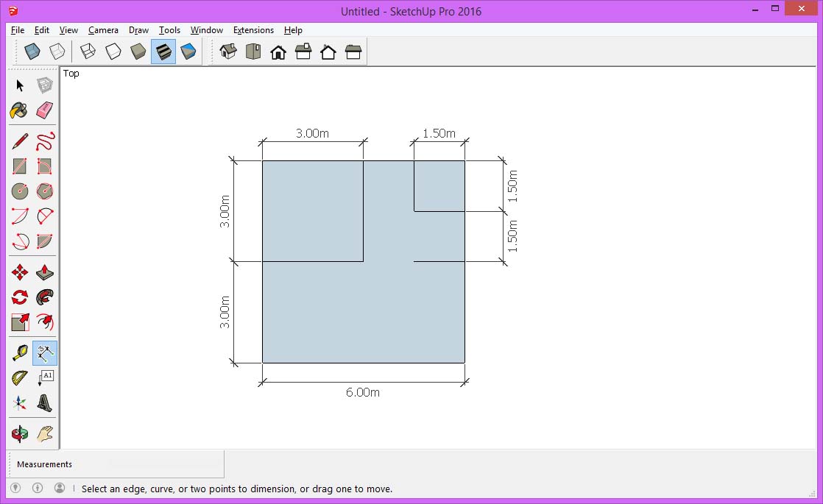Choose the Circle tool

pos(18,191)
